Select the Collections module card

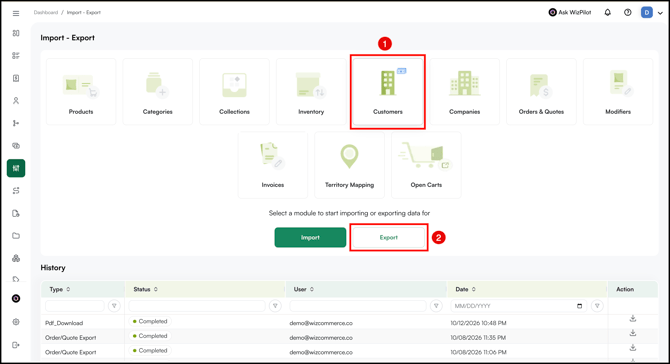coord(234,91)
